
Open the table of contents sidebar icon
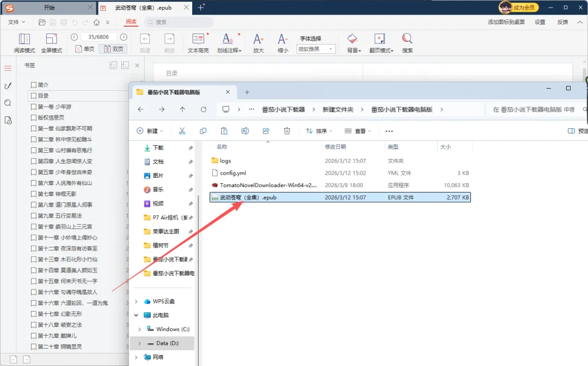(x=8, y=68)
